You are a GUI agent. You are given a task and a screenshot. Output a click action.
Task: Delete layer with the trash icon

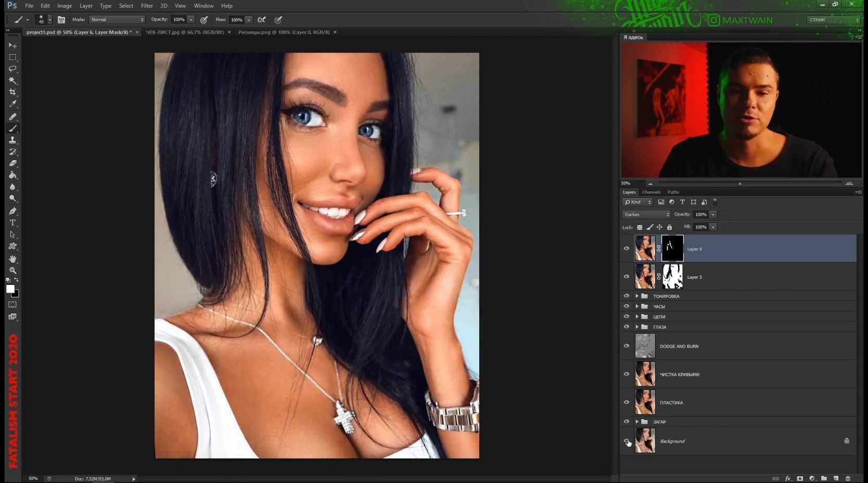(x=848, y=478)
